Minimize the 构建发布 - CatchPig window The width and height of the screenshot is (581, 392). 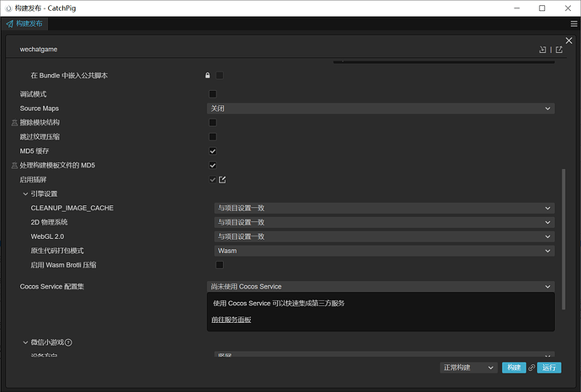(517, 8)
